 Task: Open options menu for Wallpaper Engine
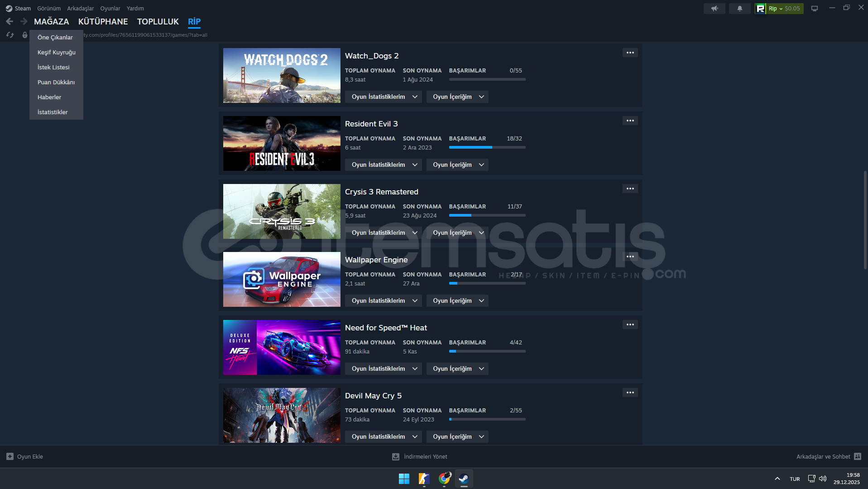coord(630,257)
